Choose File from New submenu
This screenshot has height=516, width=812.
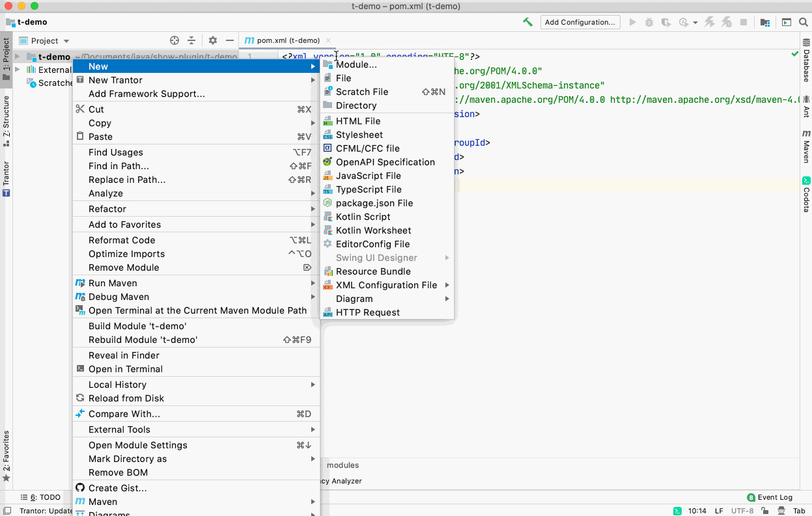(387, 78)
